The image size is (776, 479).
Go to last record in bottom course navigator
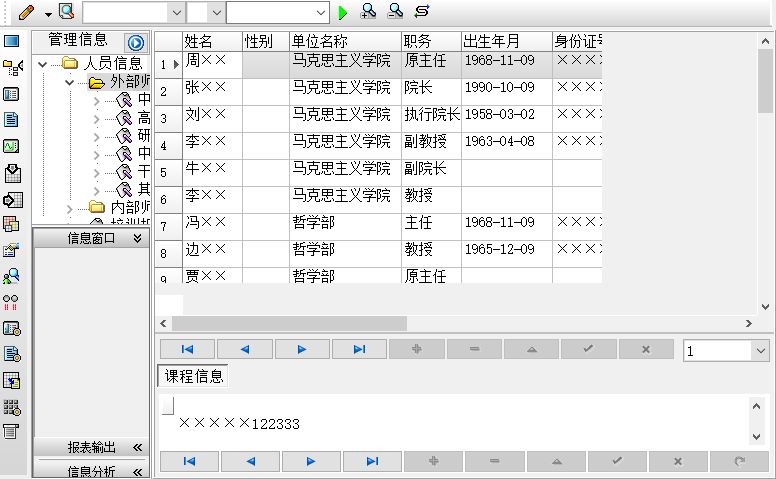372,461
